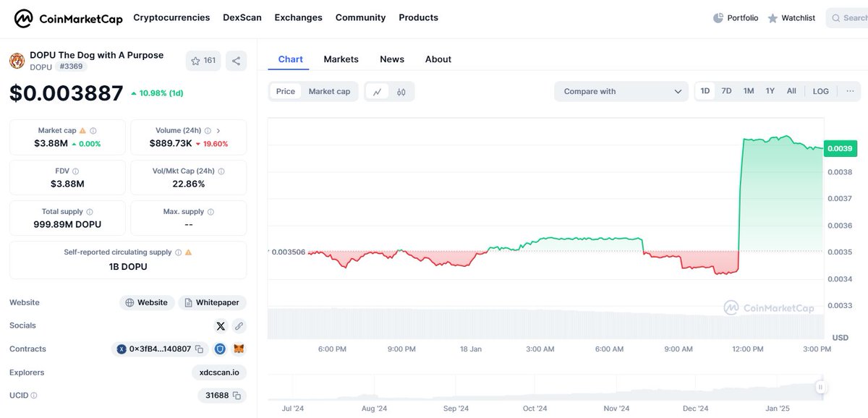Open the Website link button
The height and width of the screenshot is (418, 868).
tap(147, 303)
